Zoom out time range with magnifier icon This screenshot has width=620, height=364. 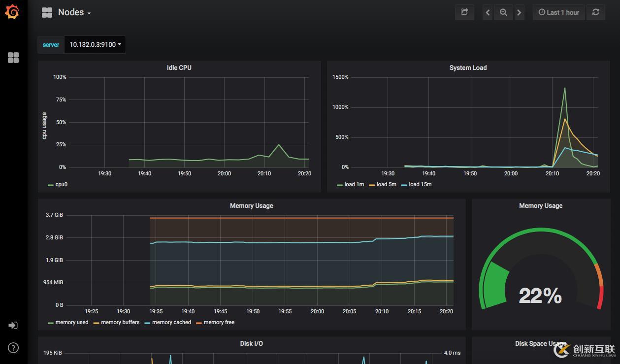click(x=503, y=12)
